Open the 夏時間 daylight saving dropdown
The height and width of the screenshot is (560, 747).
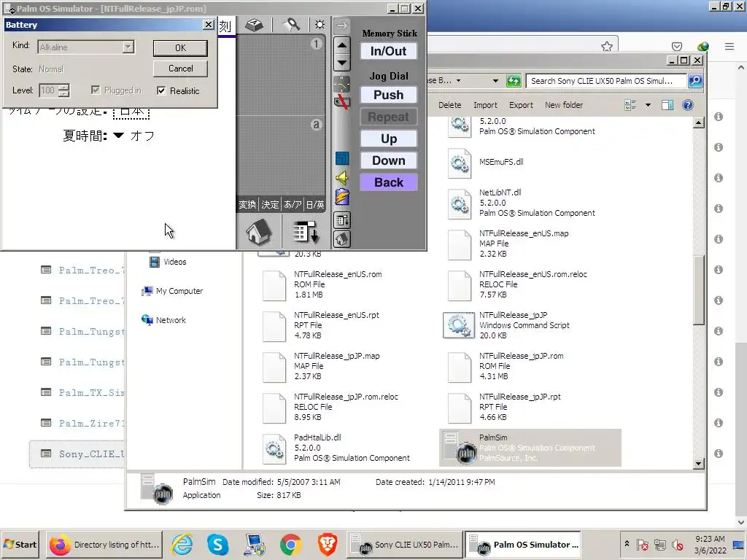(x=119, y=136)
